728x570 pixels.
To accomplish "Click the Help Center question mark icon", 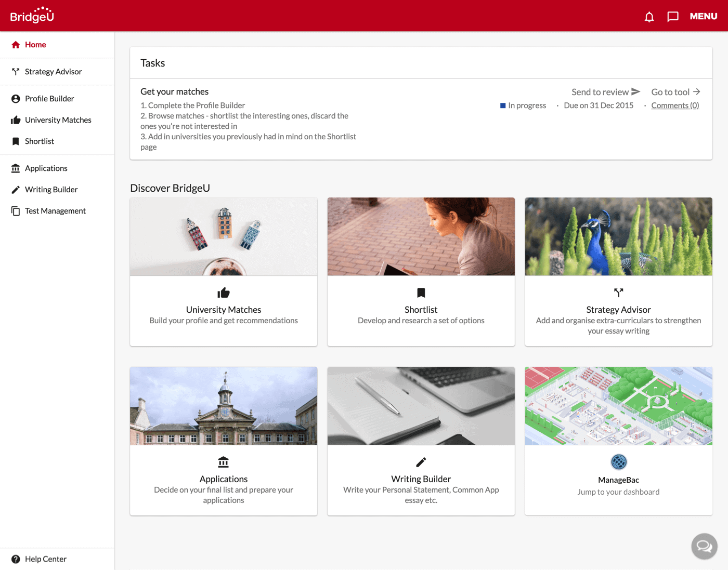I will (x=16, y=559).
